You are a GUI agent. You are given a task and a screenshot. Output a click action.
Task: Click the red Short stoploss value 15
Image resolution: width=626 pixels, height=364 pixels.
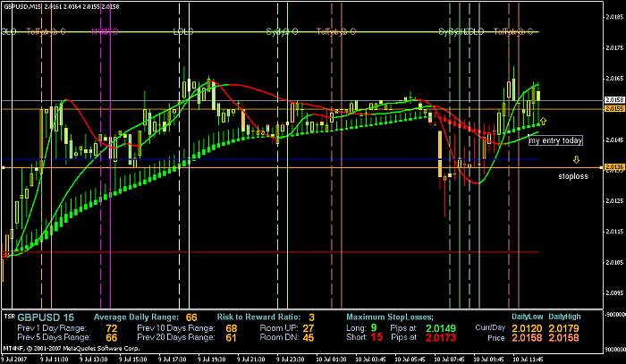pos(376,337)
